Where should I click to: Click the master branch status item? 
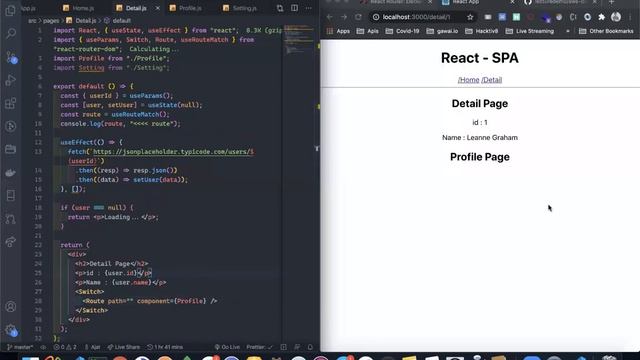20,347
